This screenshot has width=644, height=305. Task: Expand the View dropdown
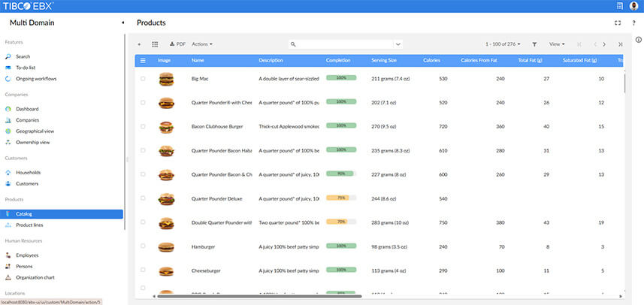point(557,44)
